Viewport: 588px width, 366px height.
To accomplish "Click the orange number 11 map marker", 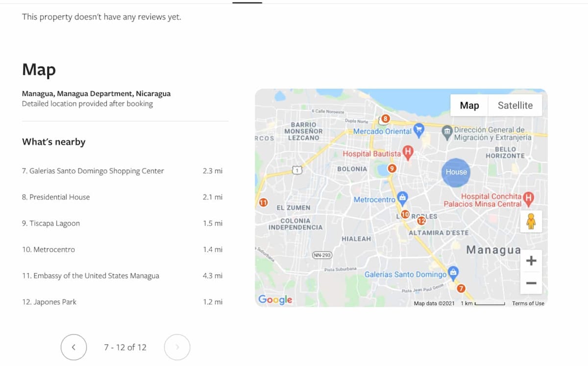I will pyautogui.click(x=263, y=202).
